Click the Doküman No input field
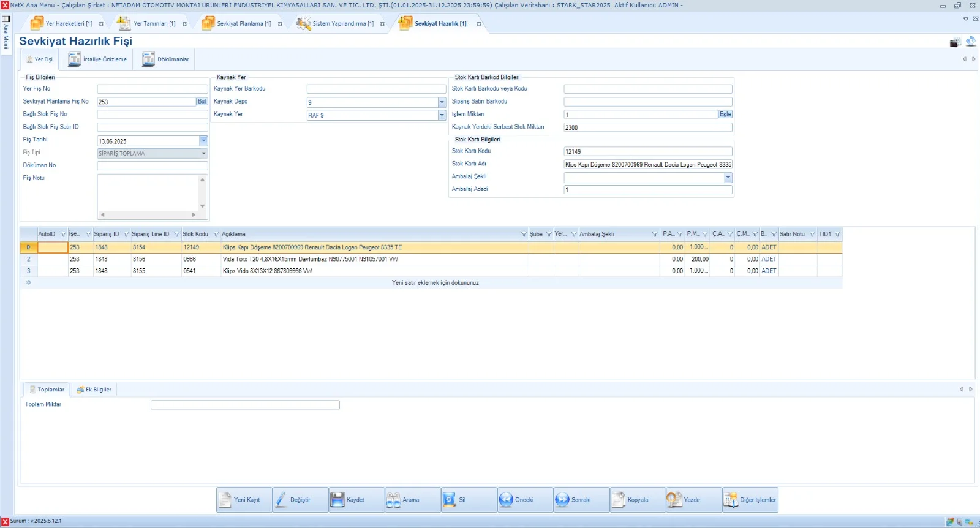980x528 pixels. tap(152, 165)
